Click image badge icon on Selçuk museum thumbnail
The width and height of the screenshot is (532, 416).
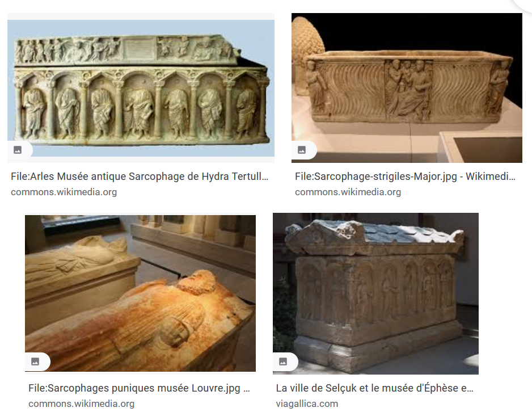[x=284, y=362]
